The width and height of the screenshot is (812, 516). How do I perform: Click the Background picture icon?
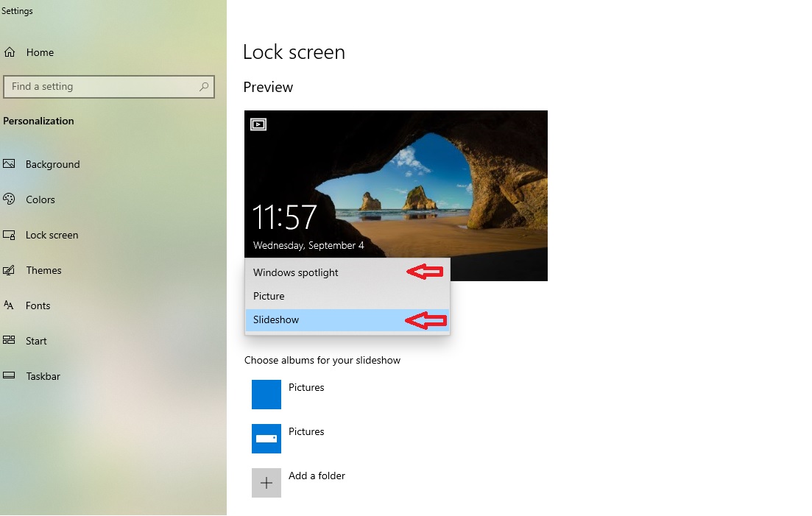[x=9, y=164]
